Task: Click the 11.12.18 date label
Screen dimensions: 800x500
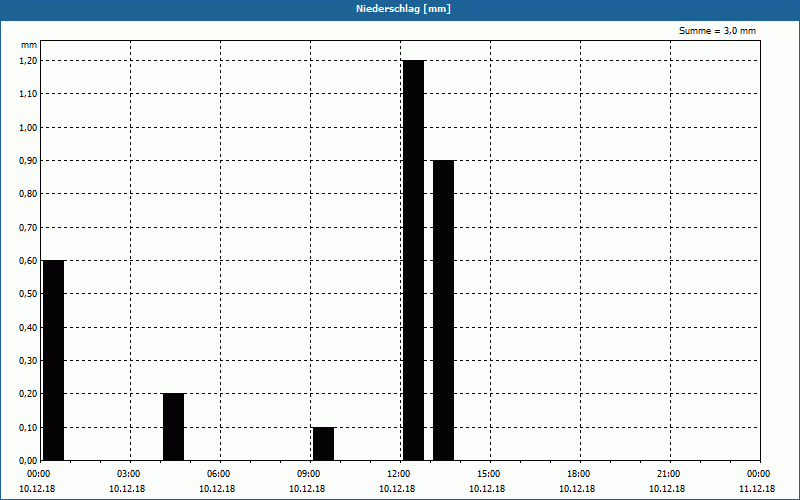Action: (x=757, y=489)
